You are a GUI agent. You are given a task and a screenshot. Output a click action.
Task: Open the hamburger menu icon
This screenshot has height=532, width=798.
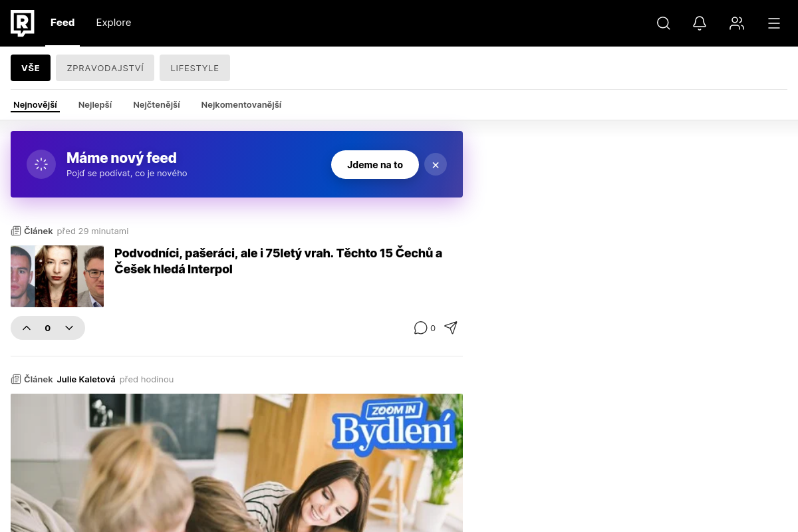tap(774, 23)
